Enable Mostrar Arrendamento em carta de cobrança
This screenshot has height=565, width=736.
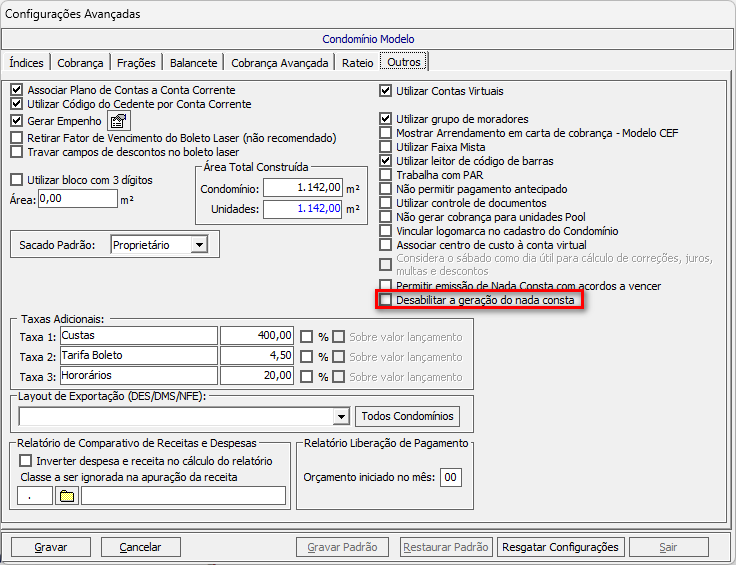[x=385, y=133]
